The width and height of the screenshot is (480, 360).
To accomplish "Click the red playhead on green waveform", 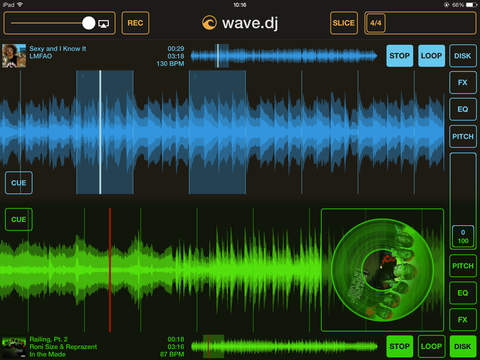I will [x=110, y=270].
